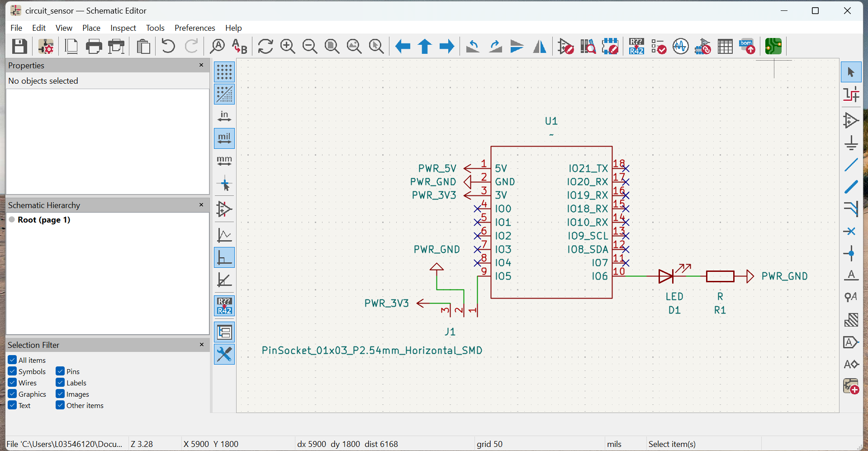
Task: Select Root (page 1) in hierarchy
Action: [x=44, y=220]
